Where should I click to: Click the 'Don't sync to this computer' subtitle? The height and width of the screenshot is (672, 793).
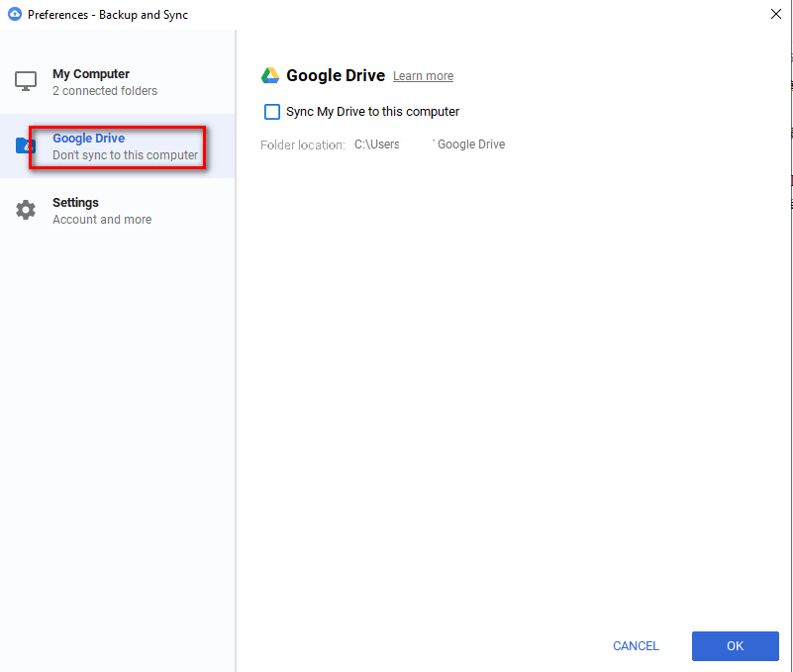125,155
